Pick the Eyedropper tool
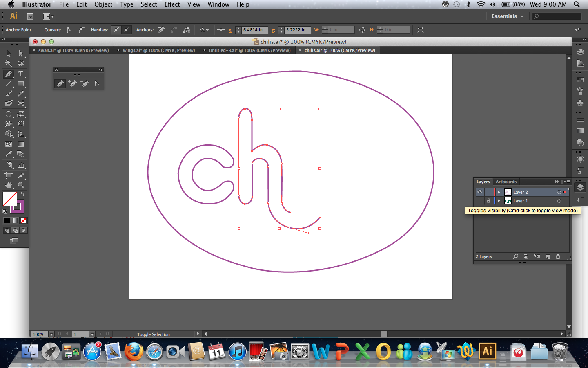The height and width of the screenshot is (368, 588). click(x=8, y=154)
